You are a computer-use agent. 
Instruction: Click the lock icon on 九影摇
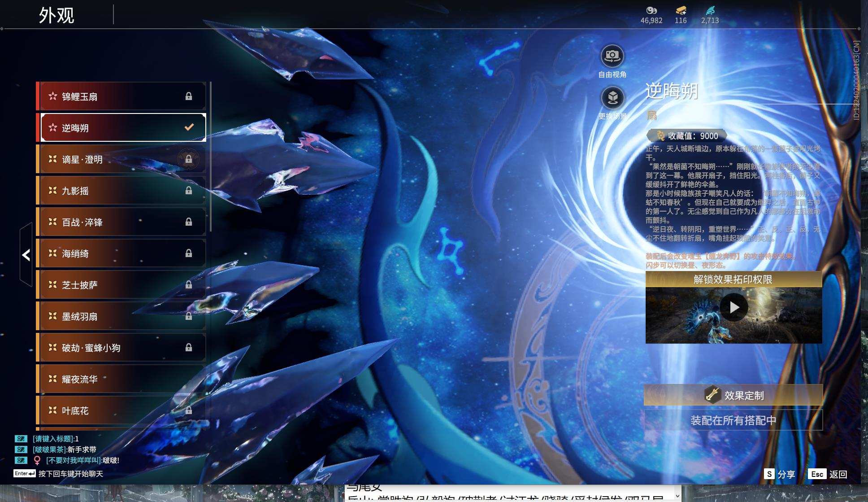[189, 191]
